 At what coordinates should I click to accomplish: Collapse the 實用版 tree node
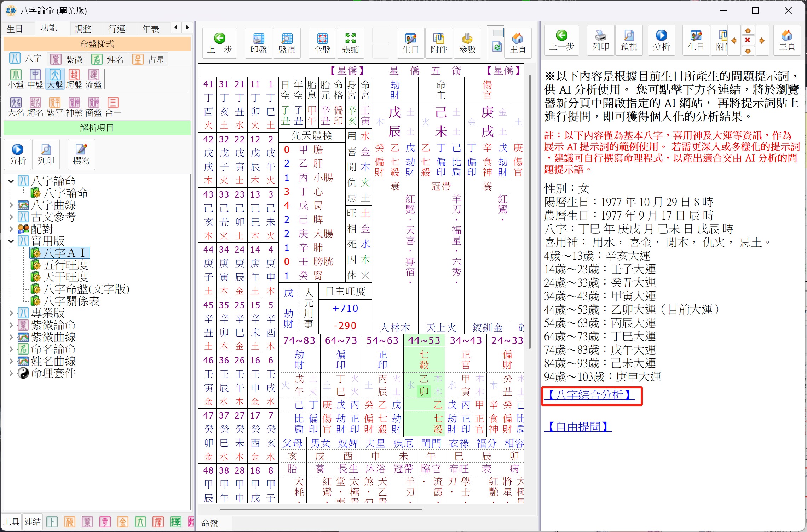[x=11, y=241]
